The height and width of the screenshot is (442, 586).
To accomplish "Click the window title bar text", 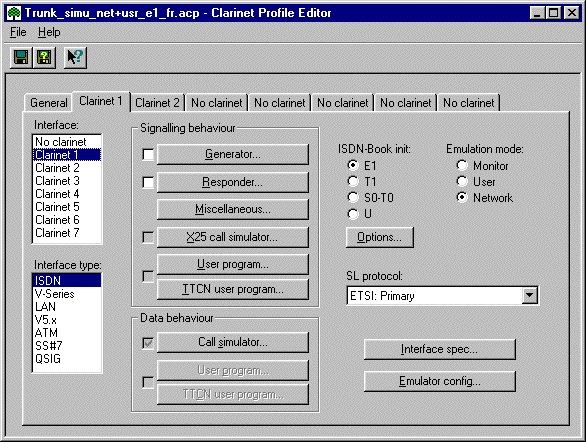I will point(178,13).
